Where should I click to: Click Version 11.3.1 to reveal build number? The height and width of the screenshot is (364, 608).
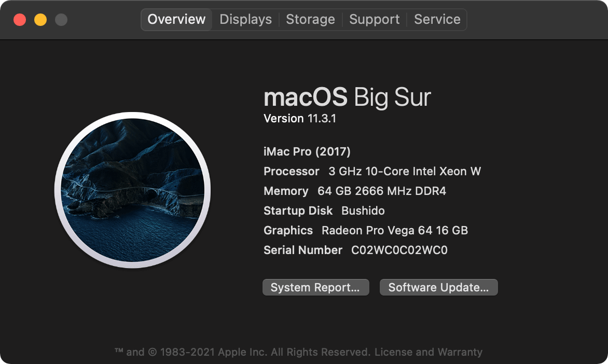pos(300,119)
